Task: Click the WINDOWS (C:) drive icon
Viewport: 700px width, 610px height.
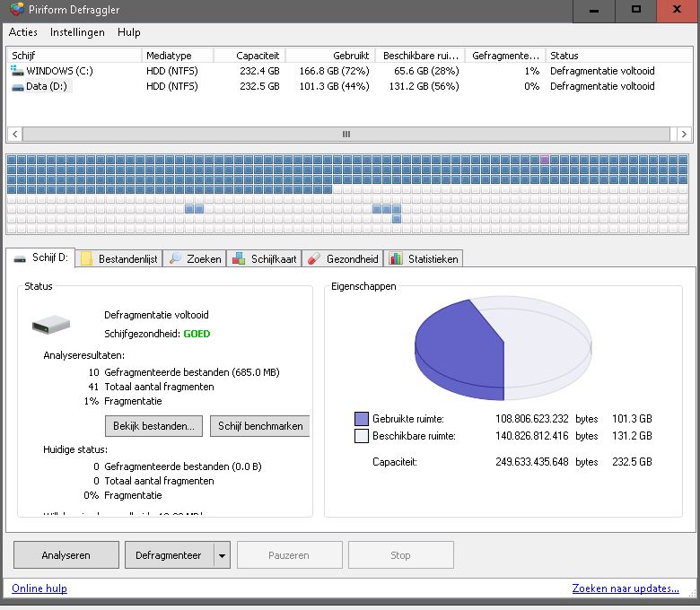Action: [17, 71]
